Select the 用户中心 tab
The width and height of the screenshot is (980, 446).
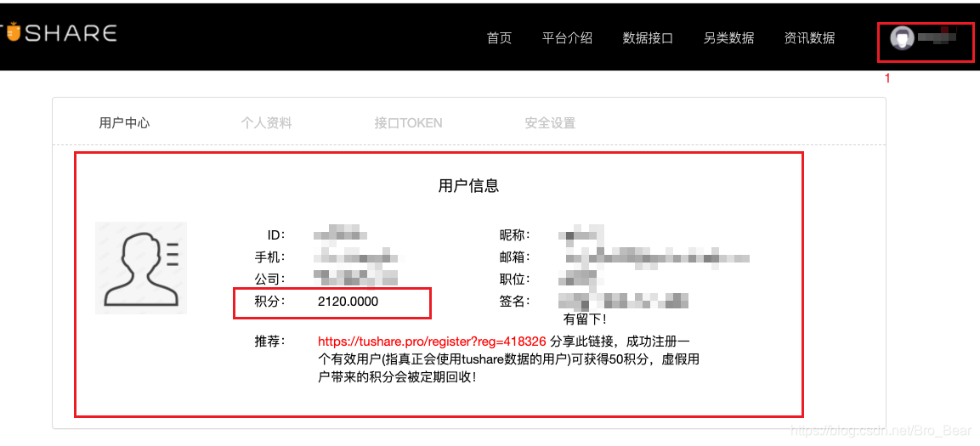point(124,123)
